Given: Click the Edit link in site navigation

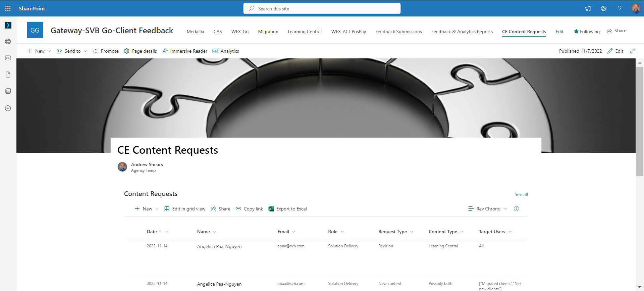Looking at the screenshot, I should click(559, 32).
